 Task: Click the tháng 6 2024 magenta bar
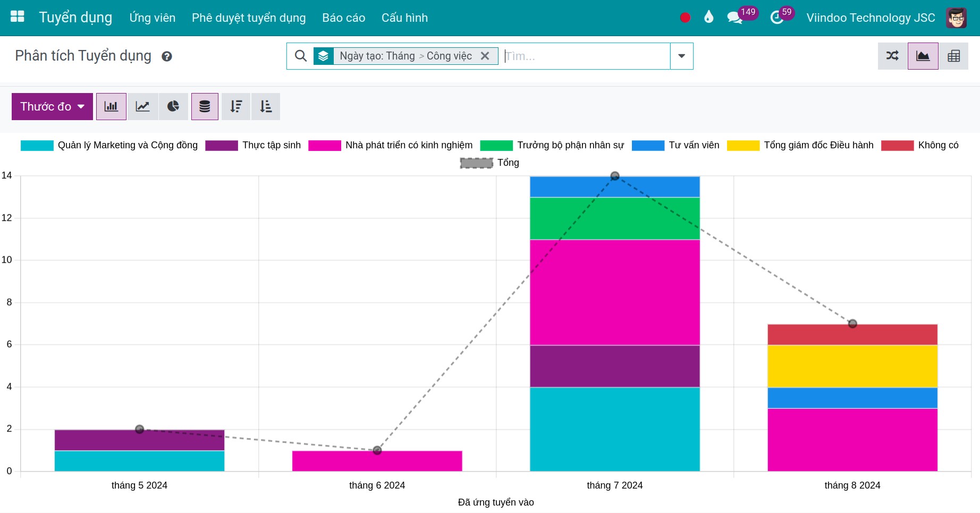(x=377, y=461)
